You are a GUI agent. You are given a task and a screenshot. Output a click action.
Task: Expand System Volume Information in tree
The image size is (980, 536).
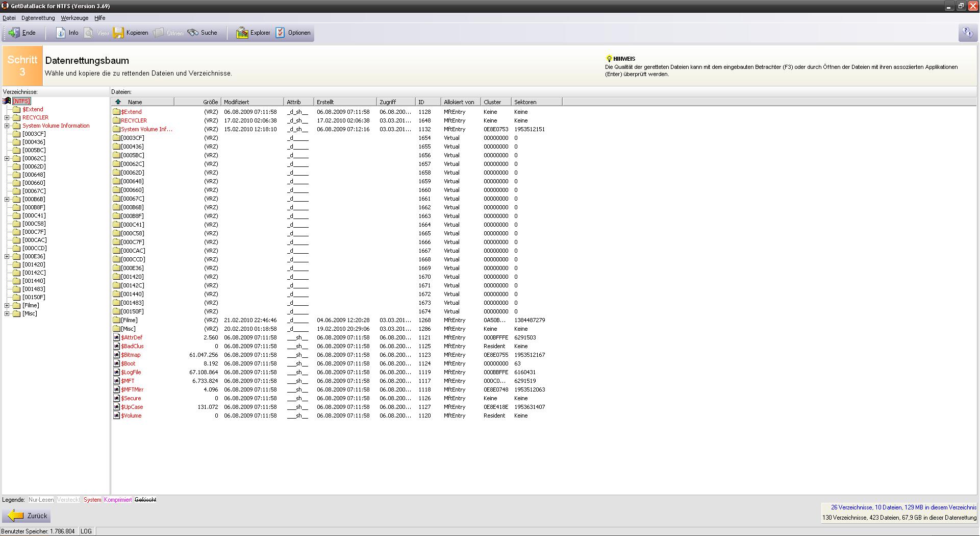pos(7,126)
